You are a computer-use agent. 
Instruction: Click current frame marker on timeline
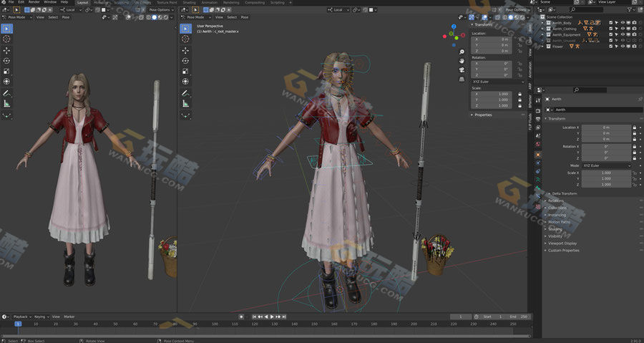[18, 324]
